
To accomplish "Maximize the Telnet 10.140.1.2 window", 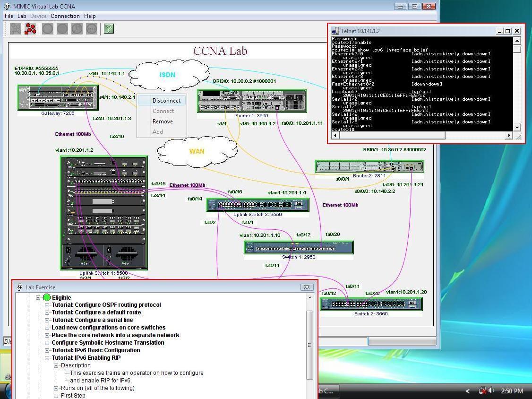I will pyautogui.click(x=507, y=31).
